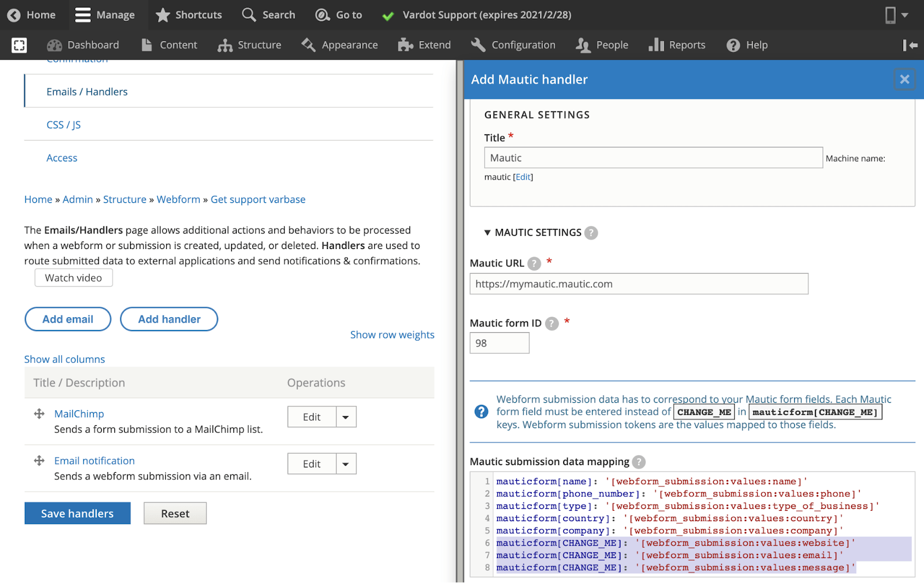Toggle the Show row weights link
Viewport: 924px width, 583px height.
(x=392, y=335)
